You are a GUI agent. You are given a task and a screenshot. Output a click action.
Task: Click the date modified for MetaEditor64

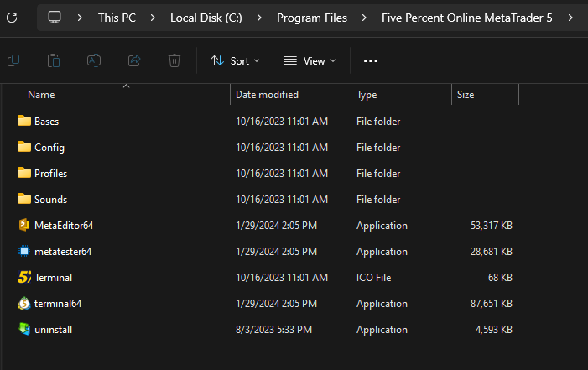[x=276, y=225]
